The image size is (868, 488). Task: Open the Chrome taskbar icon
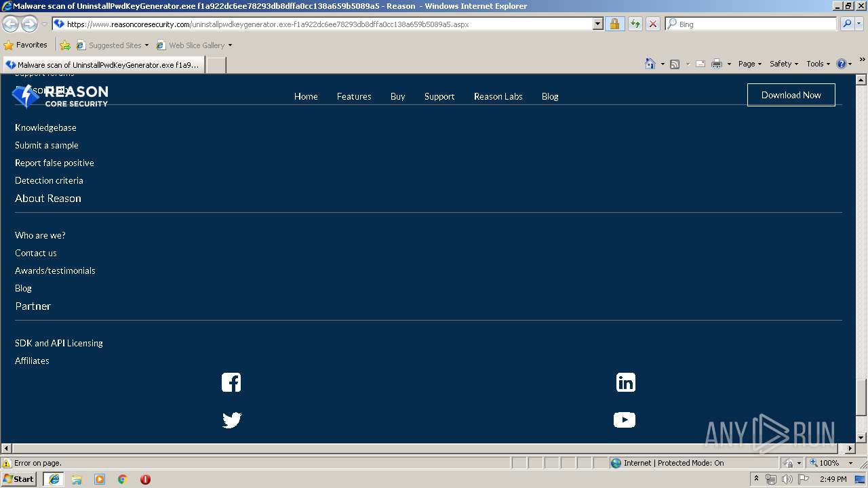point(123,479)
